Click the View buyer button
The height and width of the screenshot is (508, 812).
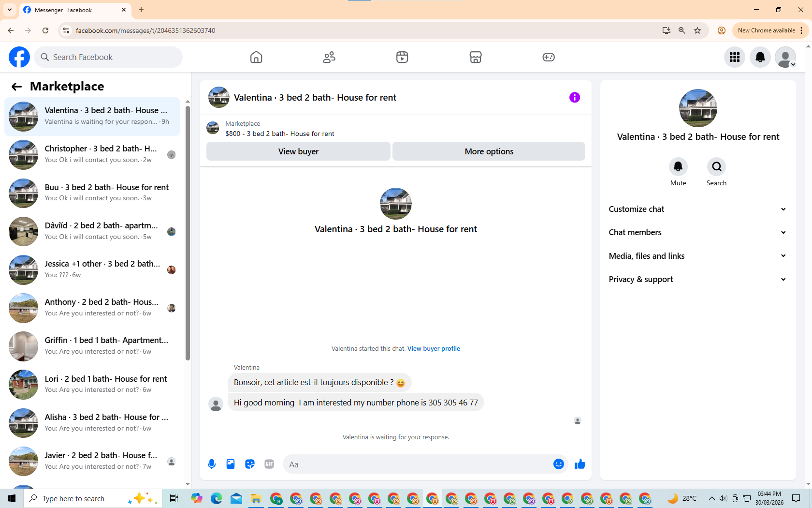click(298, 151)
